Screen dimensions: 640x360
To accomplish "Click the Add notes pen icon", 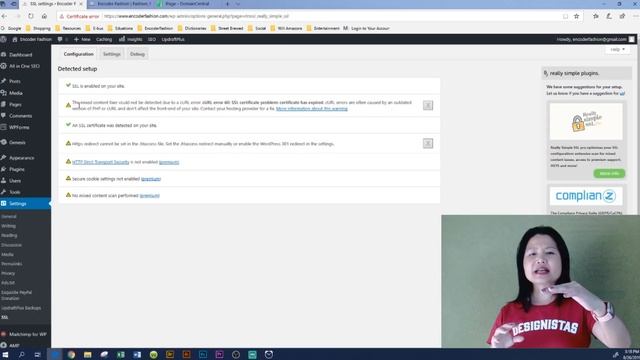I will click(x=609, y=16).
